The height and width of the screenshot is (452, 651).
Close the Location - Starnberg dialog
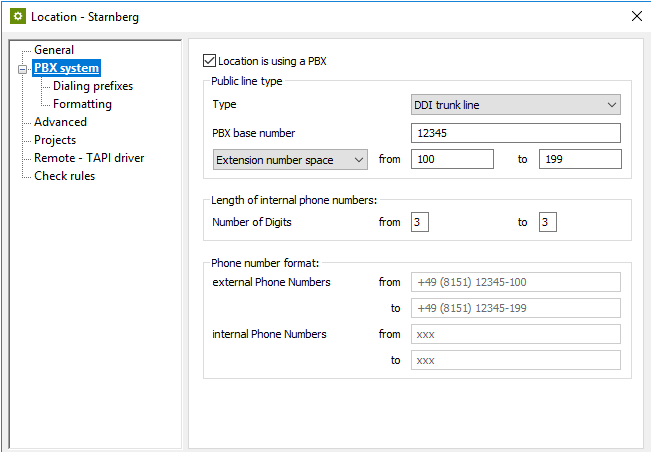[637, 16]
